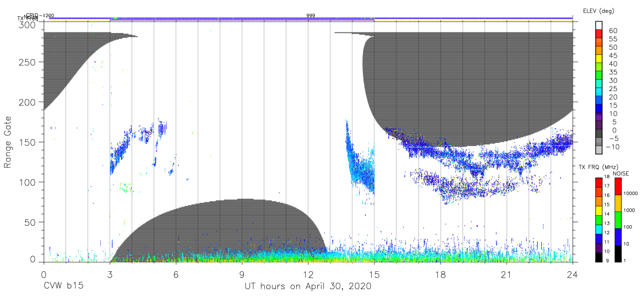
Task: Click the x-axis tick label "9"
Action: tap(242, 274)
